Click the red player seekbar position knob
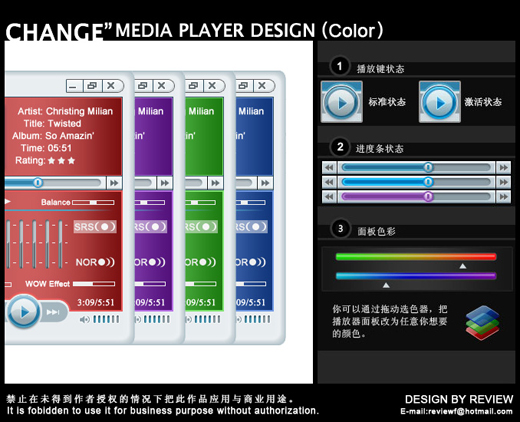Image resolution: width=520 pixels, height=422 pixels. (38, 182)
